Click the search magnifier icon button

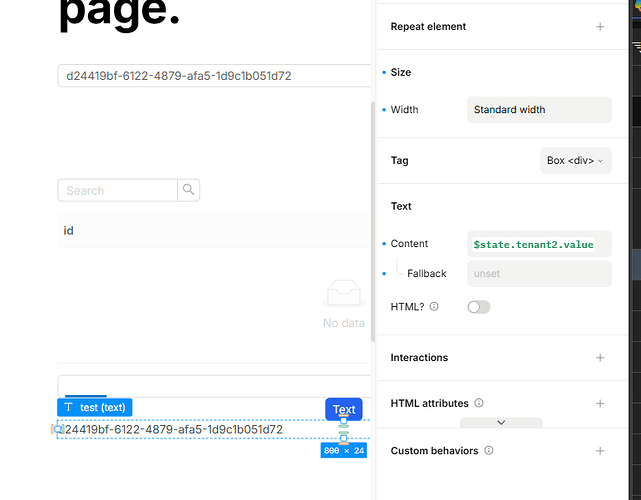tap(188, 190)
